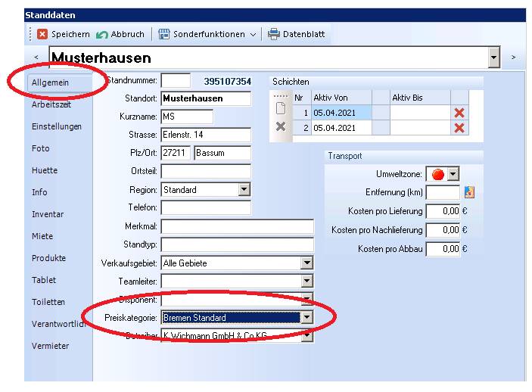Click the new document icon in Schichten
The height and width of the screenshot is (392, 532).
click(x=280, y=108)
